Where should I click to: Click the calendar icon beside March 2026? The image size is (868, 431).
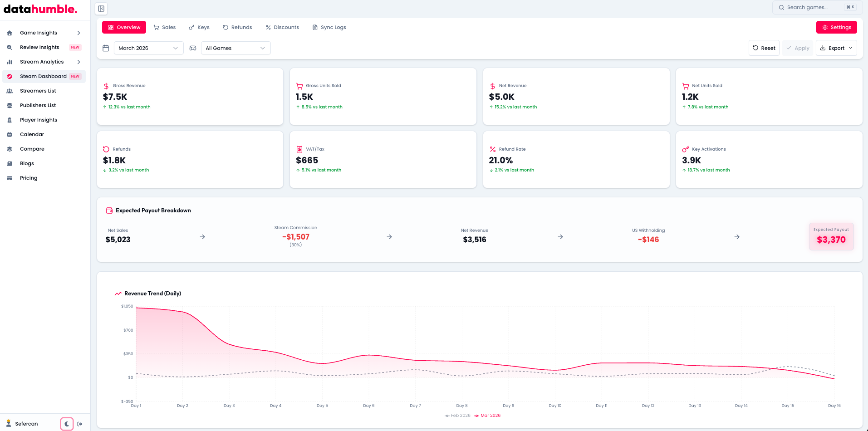tap(106, 48)
